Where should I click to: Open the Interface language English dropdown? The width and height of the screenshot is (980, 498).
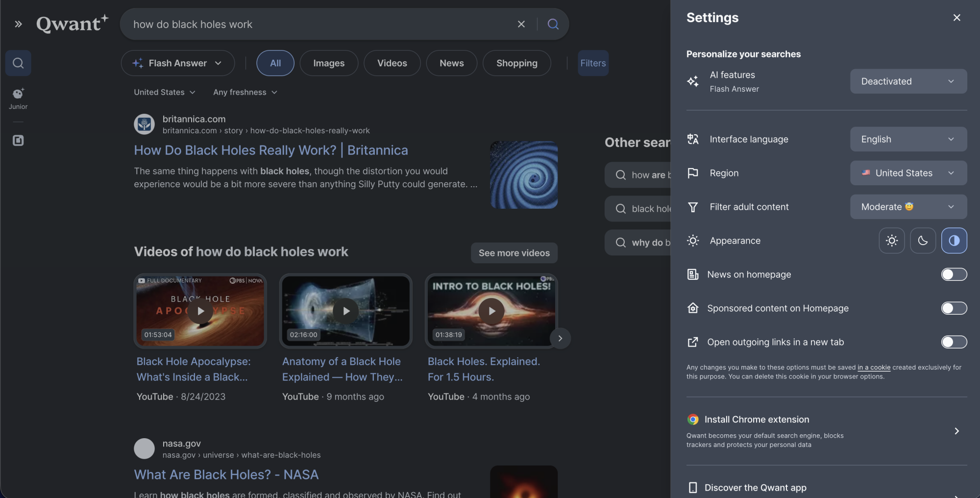point(908,139)
